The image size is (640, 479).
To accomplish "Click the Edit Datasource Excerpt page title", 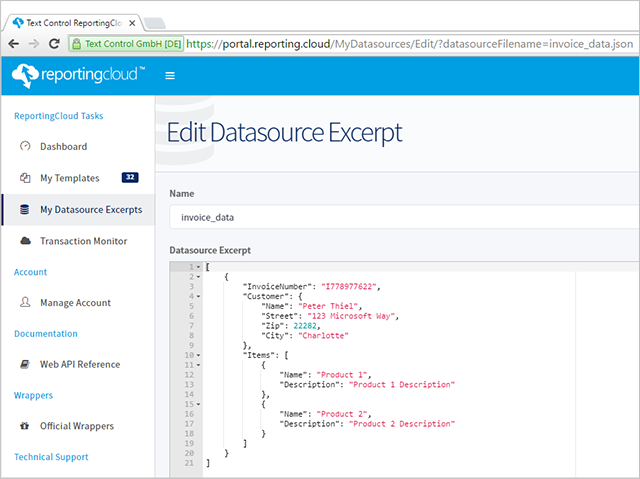I will (x=284, y=133).
